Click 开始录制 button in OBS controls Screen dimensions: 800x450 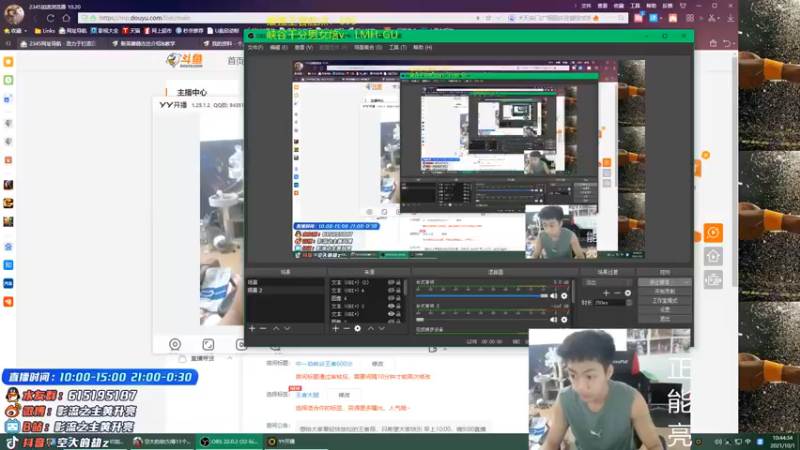click(664, 291)
